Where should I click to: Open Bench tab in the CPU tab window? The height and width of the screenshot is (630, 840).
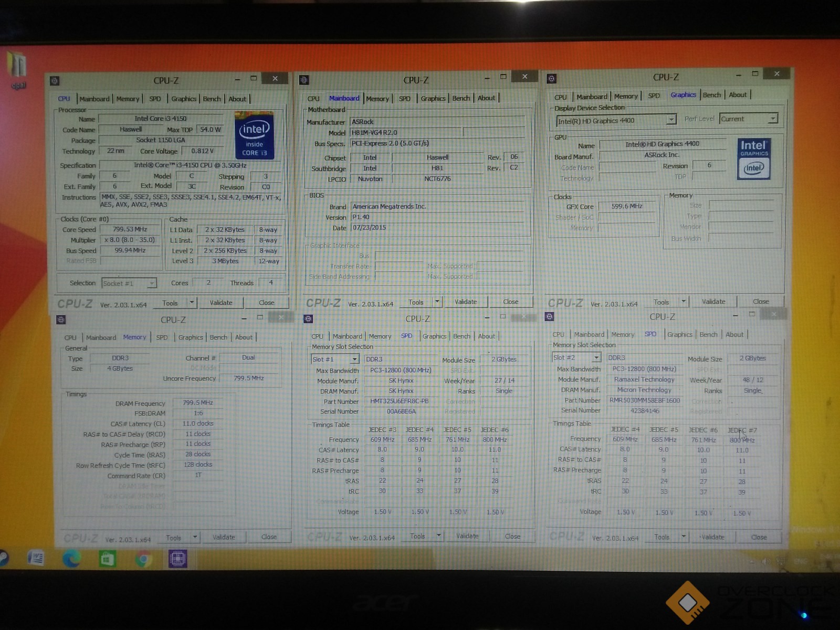(212, 99)
